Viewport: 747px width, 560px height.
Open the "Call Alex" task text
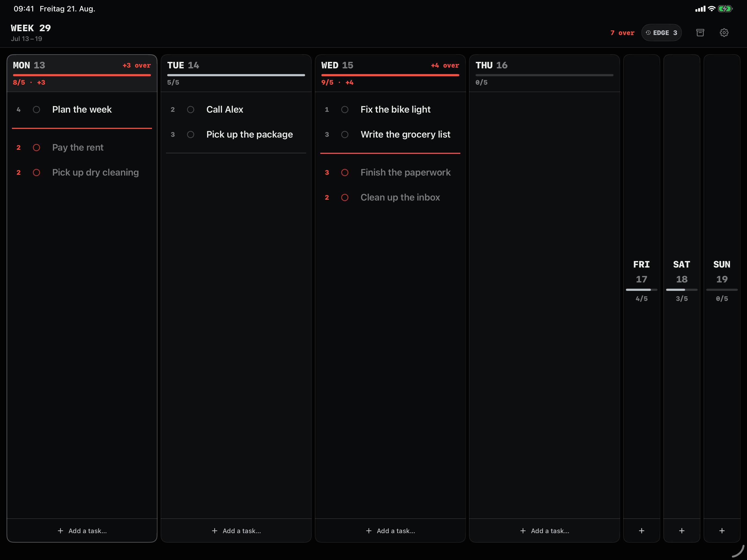(224, 110)
